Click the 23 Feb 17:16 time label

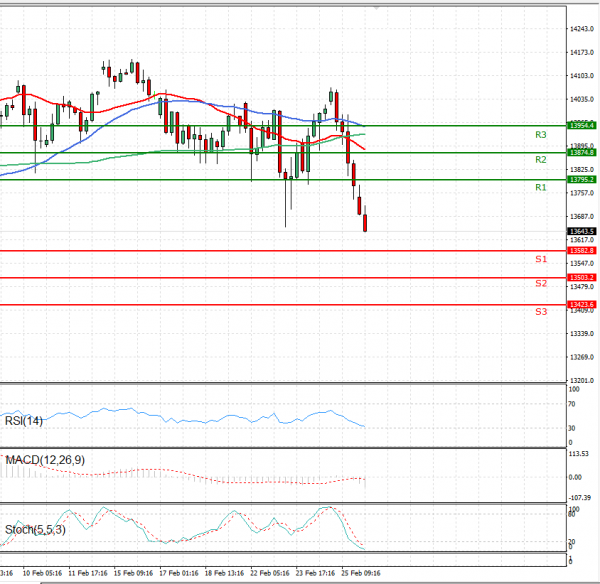[315, 573]
